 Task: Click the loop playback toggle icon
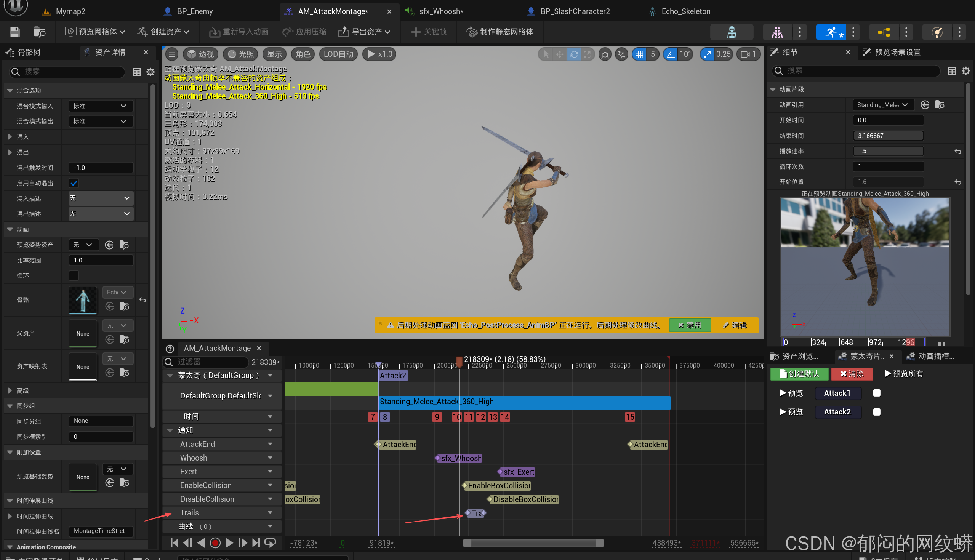pos(271,543)
